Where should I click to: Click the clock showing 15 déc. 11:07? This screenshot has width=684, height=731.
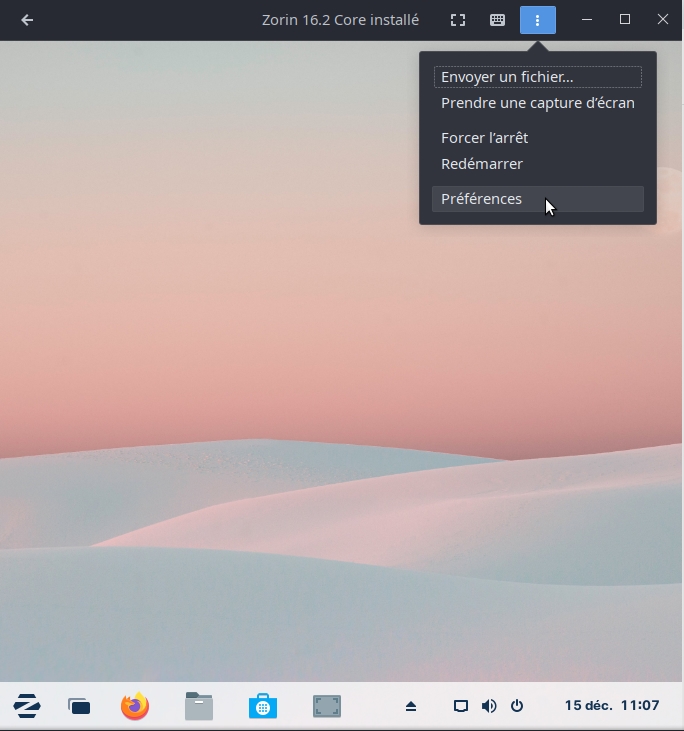pos(611,706)
